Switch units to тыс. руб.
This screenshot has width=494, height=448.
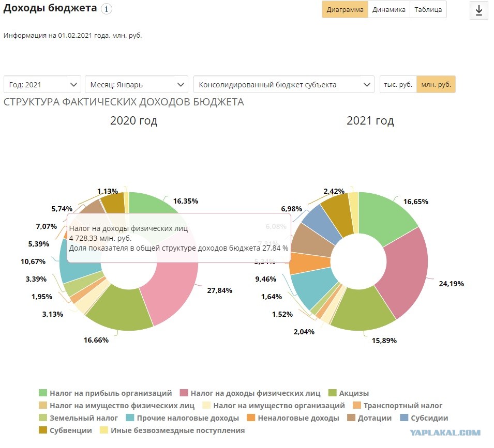398,84
